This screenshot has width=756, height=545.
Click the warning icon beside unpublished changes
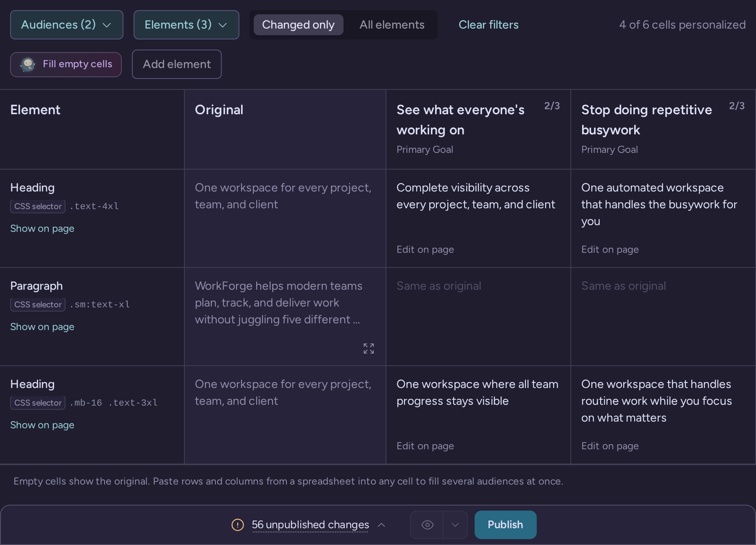[238, 525]
